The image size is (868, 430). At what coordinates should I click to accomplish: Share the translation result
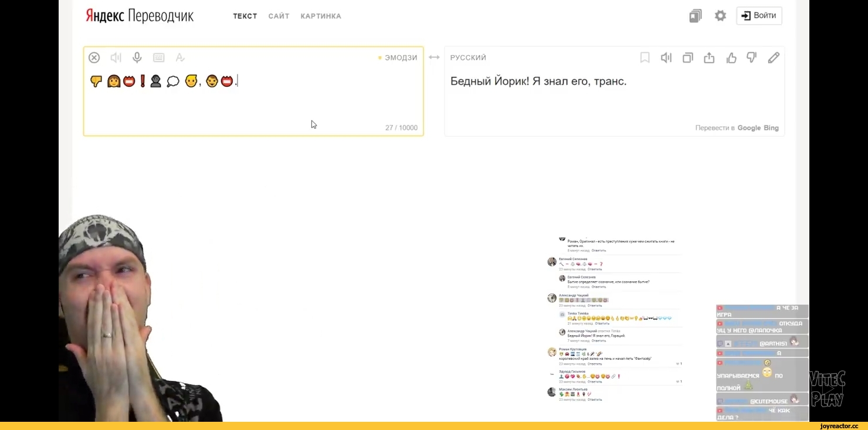[709, 57]
